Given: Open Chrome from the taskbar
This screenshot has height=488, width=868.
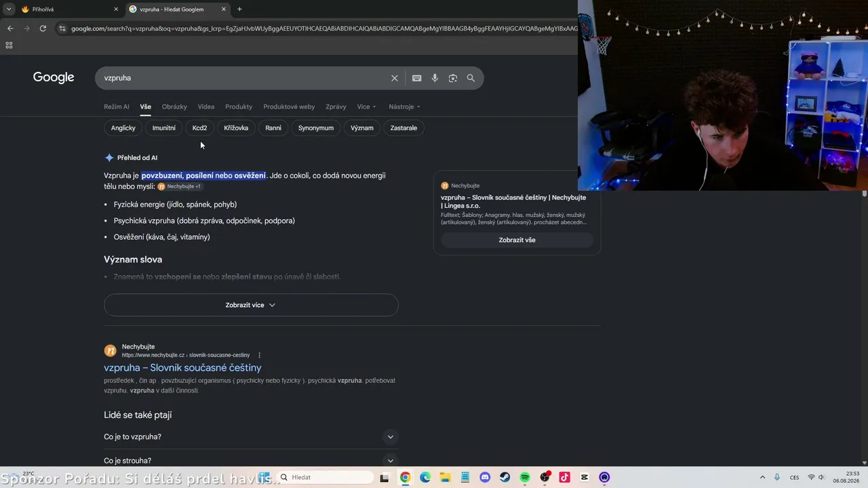Looking at the screenshot, I should (x=405, y=477).
